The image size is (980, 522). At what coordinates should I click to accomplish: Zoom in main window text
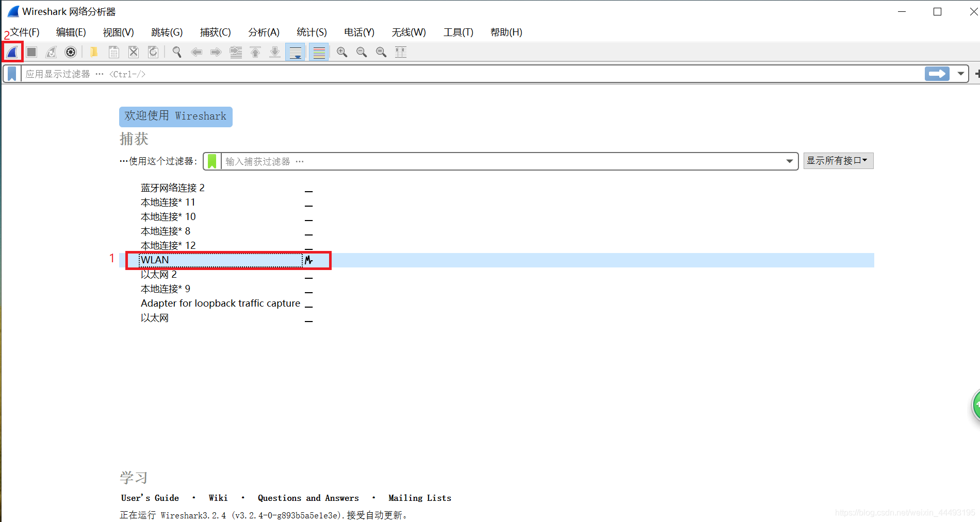pos(342,52)
